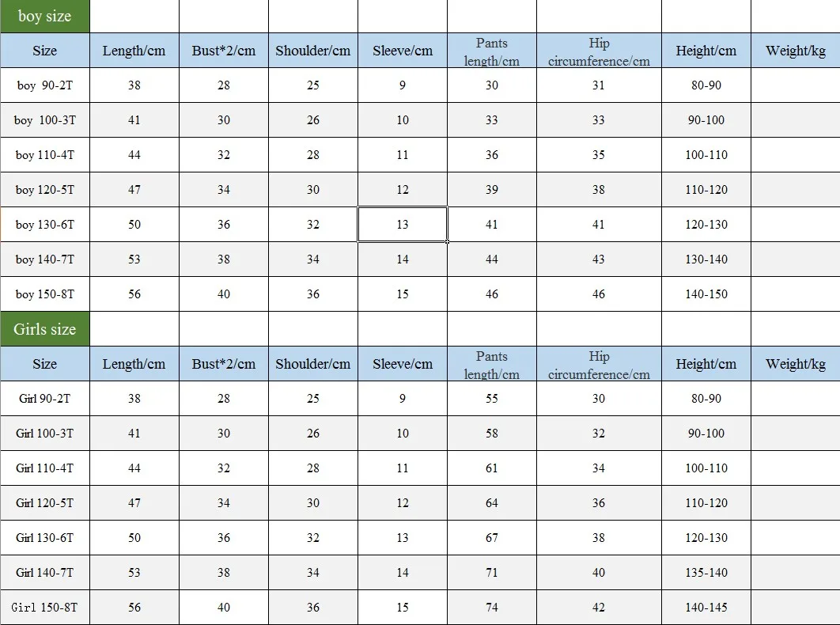Click the green "boy size" title cell
Image resolution: width=840 pixels, height=625 pixels.
(45, 16)
